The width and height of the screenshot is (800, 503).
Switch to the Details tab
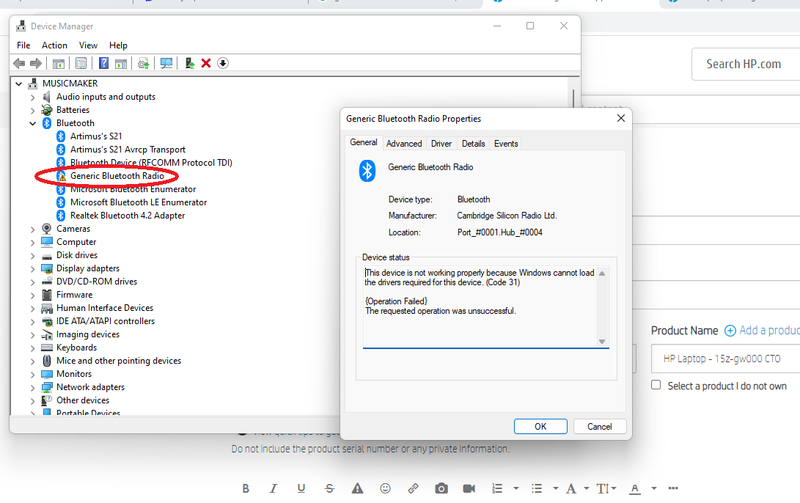click(473, 144)
